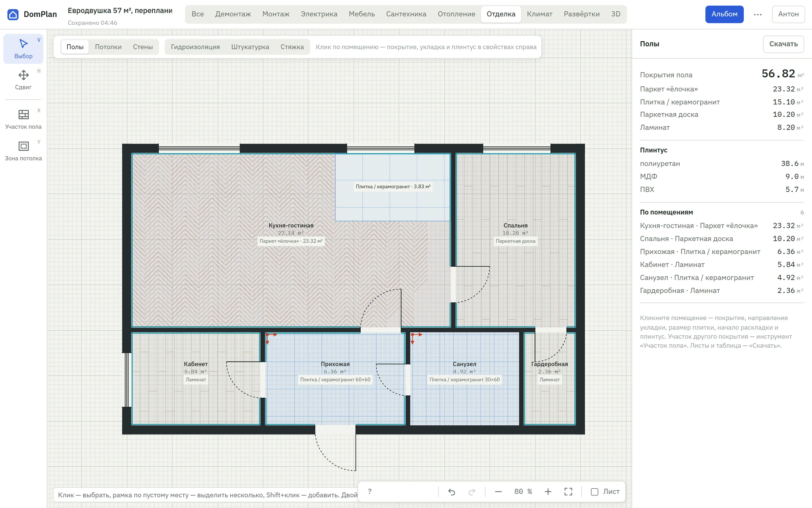Switch to the 3D view tab
Image resolution: width=812 pixels, height=508 pixels.
pos(616,14)
